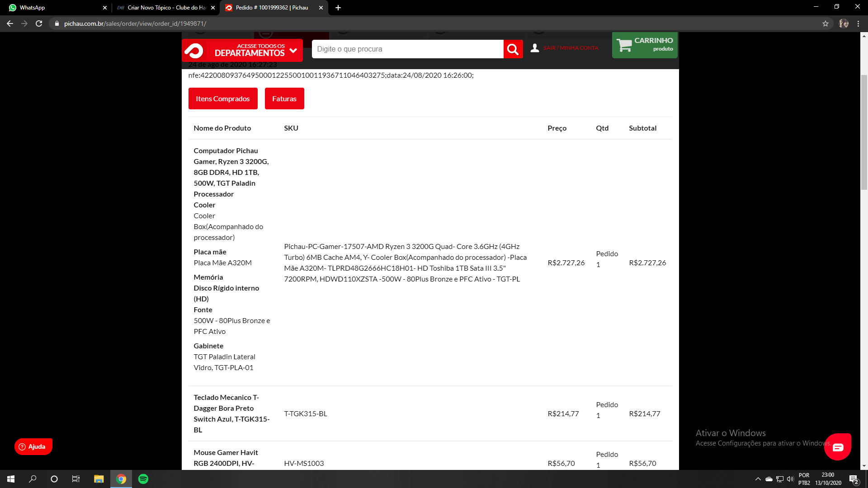Bookmark this page with star icon
The width and height of the screenshot is (868, 488).
point(826,23)
